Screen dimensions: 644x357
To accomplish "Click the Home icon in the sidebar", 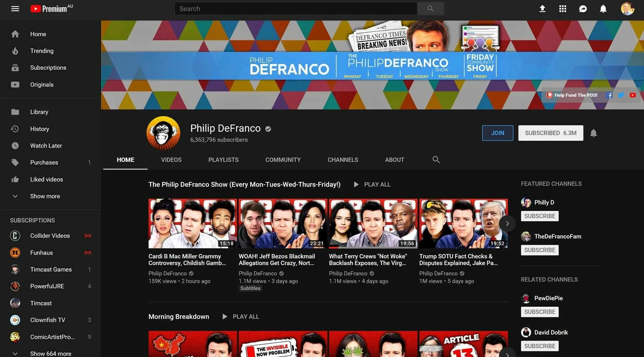I will click(x=15, y=34).
